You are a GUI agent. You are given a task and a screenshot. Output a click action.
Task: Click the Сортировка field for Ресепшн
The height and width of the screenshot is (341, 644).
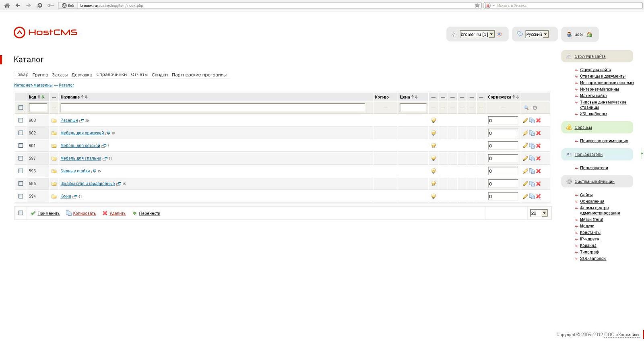503,120
